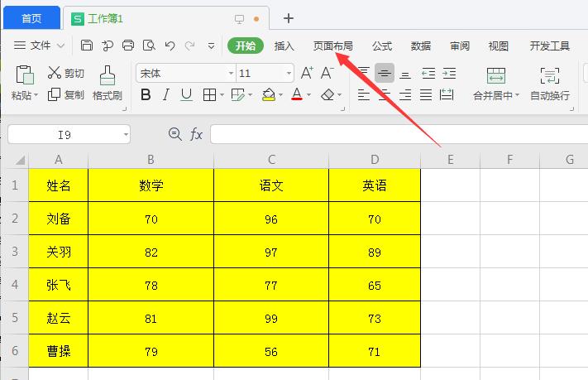Align text right
Viewport: 588px width, 380px height.
click(x=405, y=94)
